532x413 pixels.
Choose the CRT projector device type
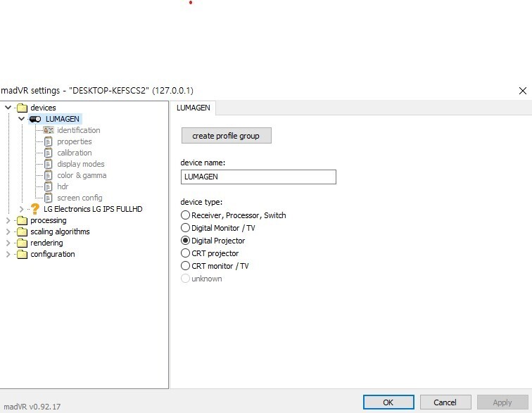[186, 253]
